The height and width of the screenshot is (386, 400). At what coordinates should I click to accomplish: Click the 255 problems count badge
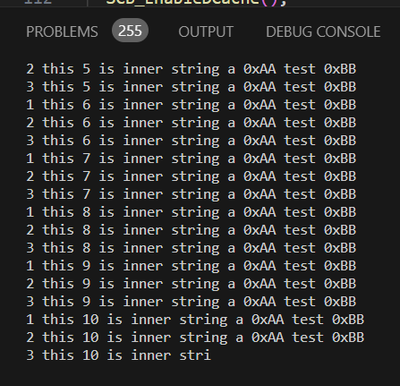click(130, 31)
